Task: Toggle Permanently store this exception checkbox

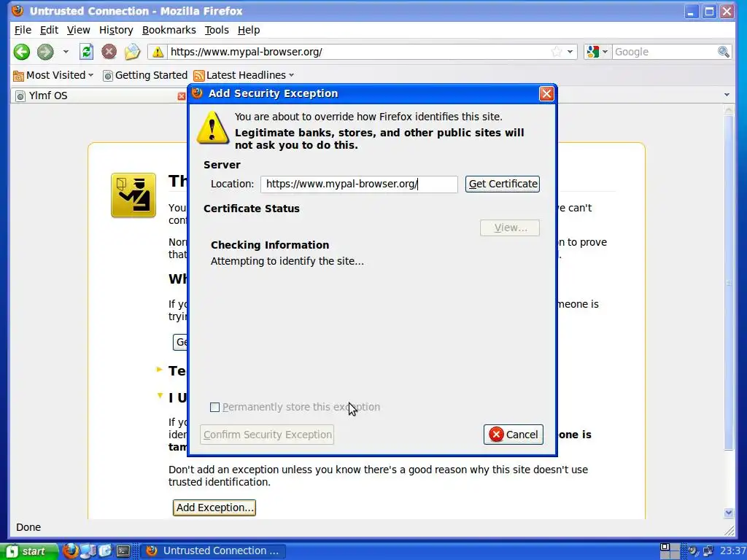Action: point(215,407)
